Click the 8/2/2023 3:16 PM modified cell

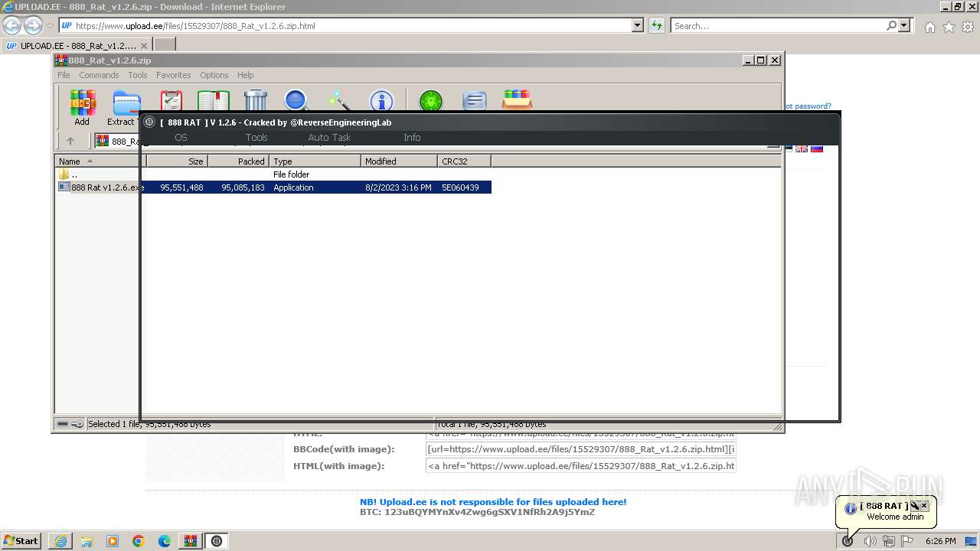[x=398, y=187]
